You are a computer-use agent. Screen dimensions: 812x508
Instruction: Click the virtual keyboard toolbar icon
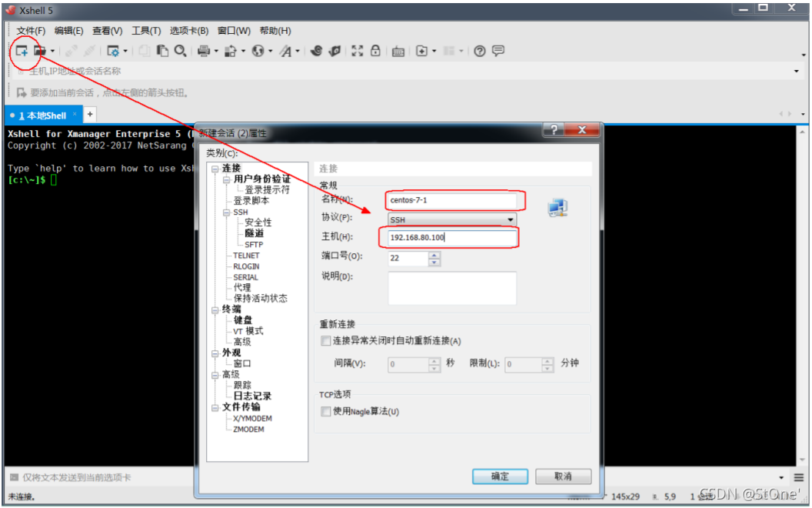tap(398, 51)
